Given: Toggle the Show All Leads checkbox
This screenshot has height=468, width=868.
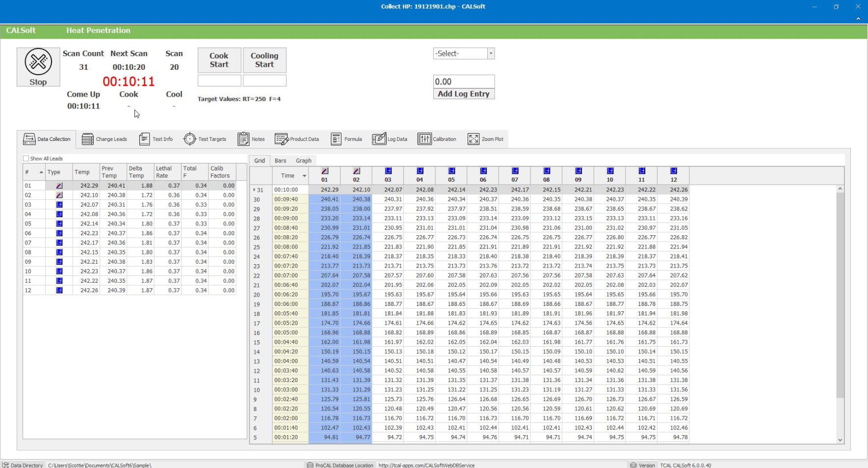Looking at the screenshot, I should [26, 159].
